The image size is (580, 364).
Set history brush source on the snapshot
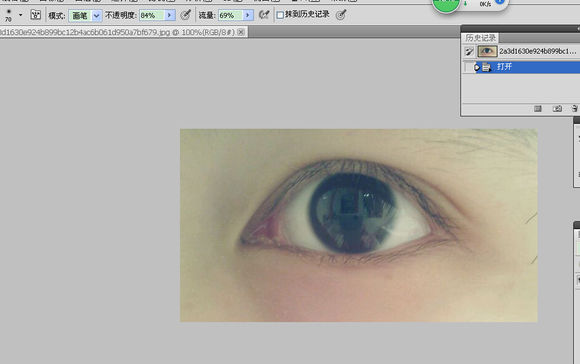[469, 51]
